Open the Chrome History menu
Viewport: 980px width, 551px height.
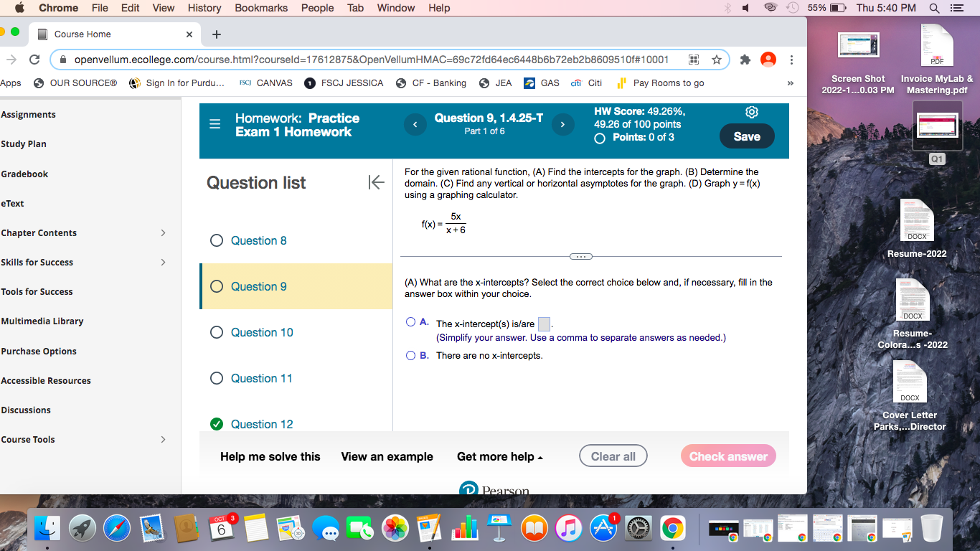[204, 8]
